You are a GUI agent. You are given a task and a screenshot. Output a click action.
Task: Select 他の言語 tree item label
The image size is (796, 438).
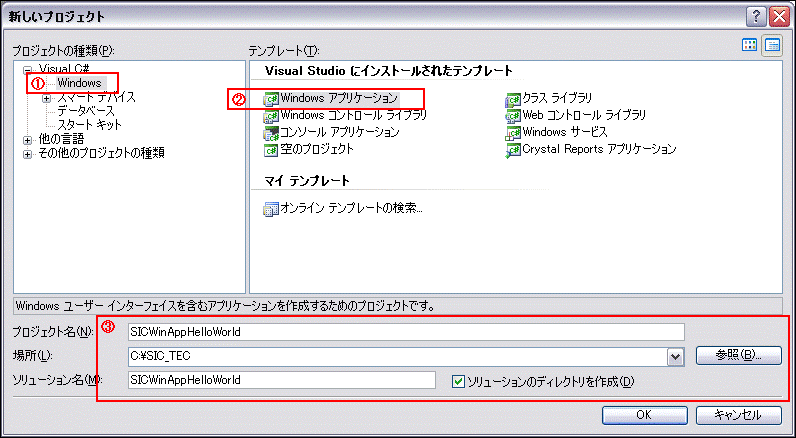point(61,139)
